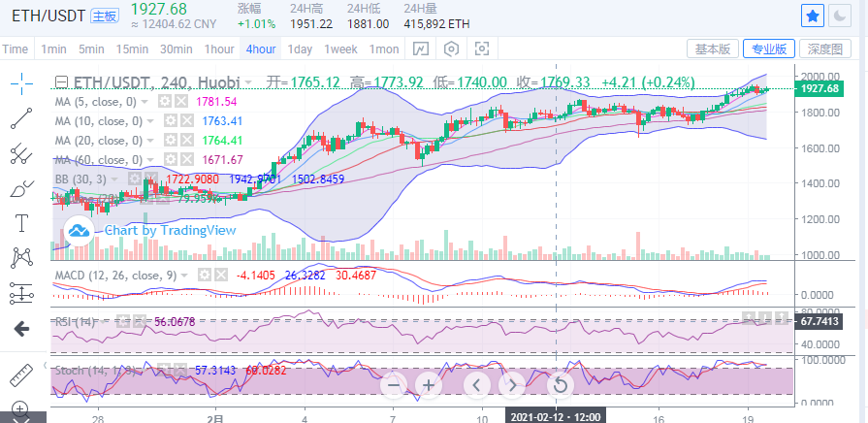Click the chart zoom out minus button
868x423 pixels.
(394, 384)
